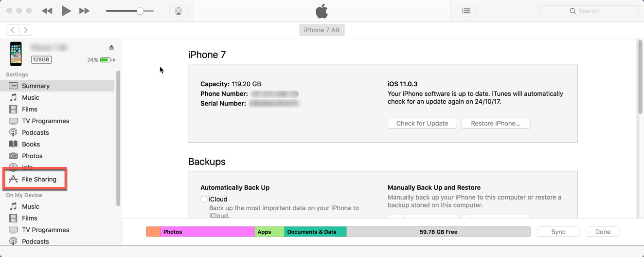Image resolution: width=644 pixels, height=257 pixels.
Task: Click the Check for Update button
Action: 422,123
